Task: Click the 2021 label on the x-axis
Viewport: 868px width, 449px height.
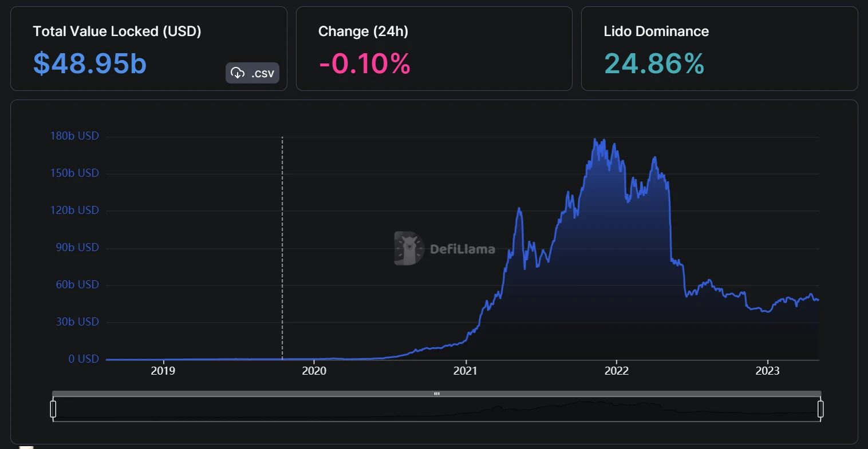Action: [x=465, y=371]
